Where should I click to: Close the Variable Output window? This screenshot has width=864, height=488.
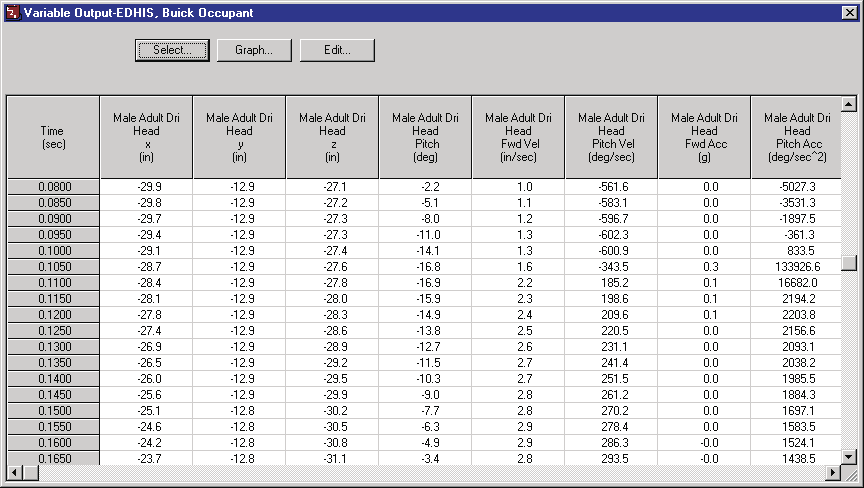coord(850,12)
